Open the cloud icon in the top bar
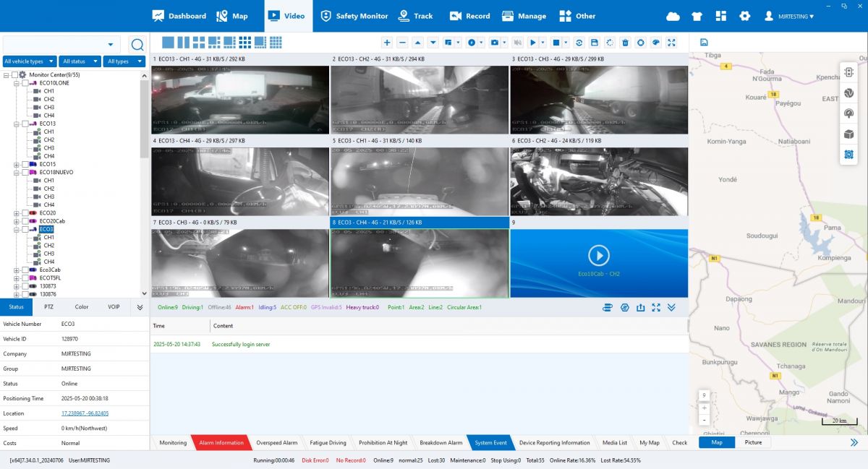 click(673, 16)
